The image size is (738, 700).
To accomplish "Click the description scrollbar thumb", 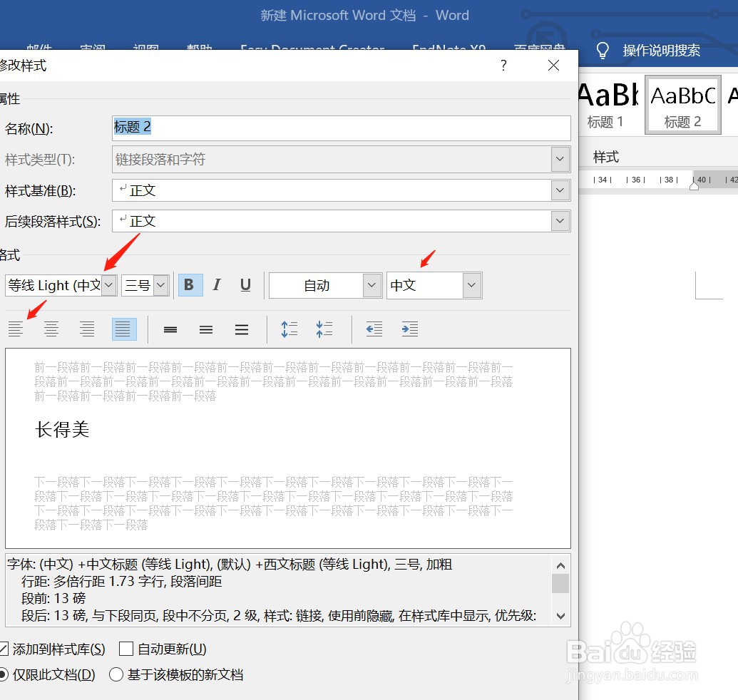I will (x=560, y=583).
